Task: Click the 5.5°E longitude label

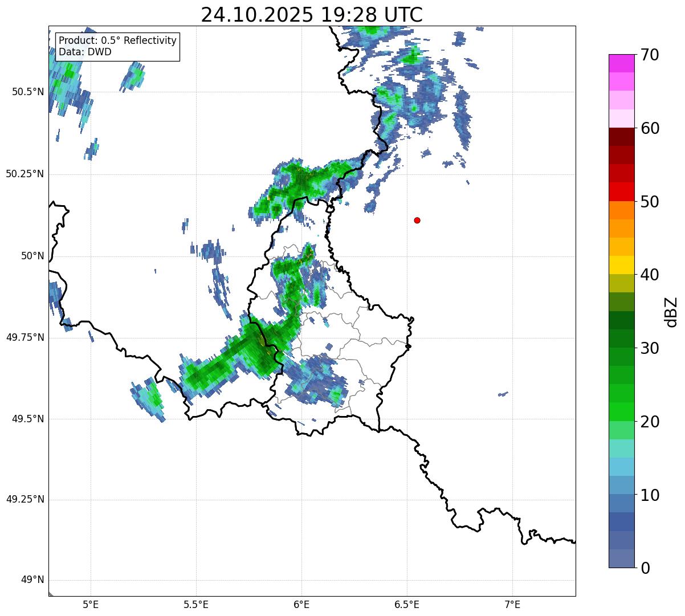Action: click(197, 605)
